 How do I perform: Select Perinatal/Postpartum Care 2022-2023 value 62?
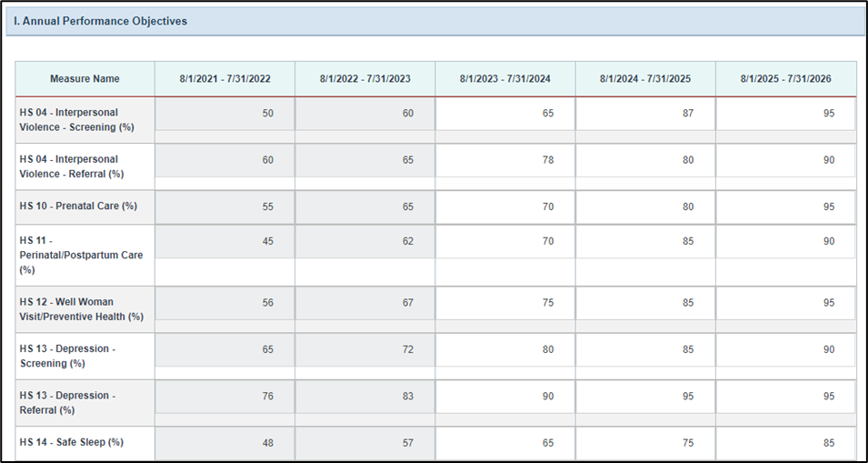[364, 241]
